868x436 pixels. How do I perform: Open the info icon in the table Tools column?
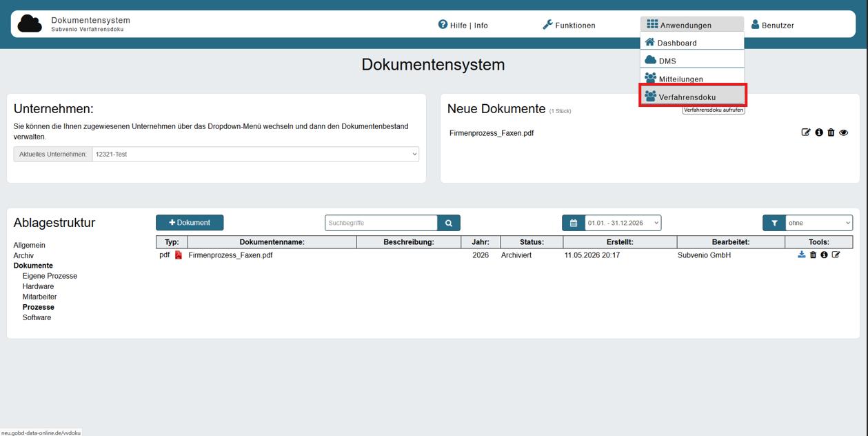[824, 255]
